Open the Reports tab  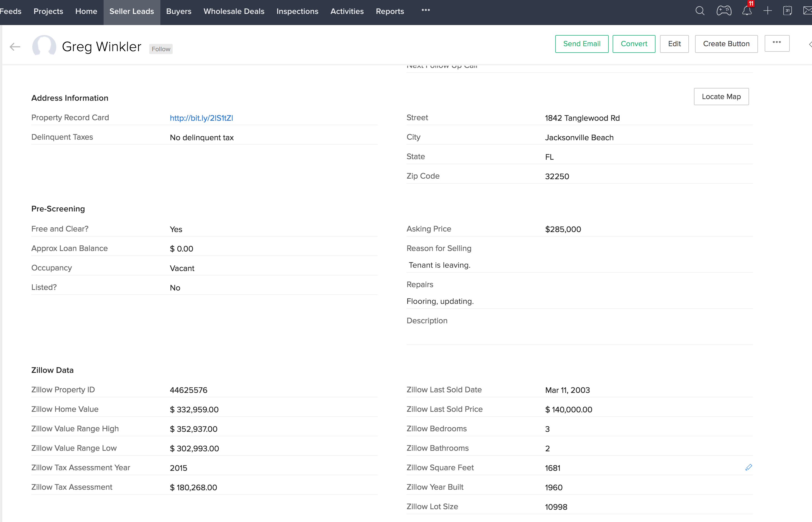[x=390, y=11]
